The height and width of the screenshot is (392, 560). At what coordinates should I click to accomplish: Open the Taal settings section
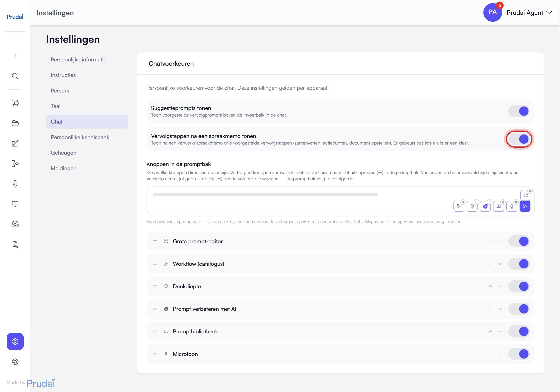pos(87,106)
